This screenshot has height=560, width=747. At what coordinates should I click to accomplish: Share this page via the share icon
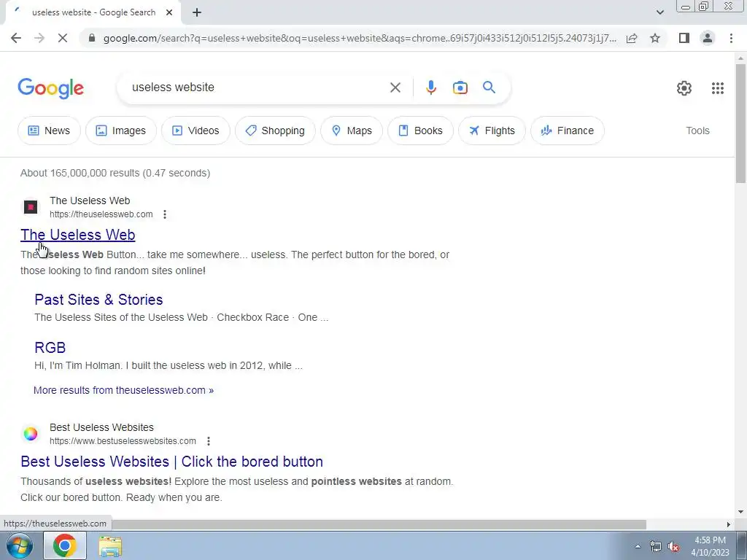(x=632, y=38)
